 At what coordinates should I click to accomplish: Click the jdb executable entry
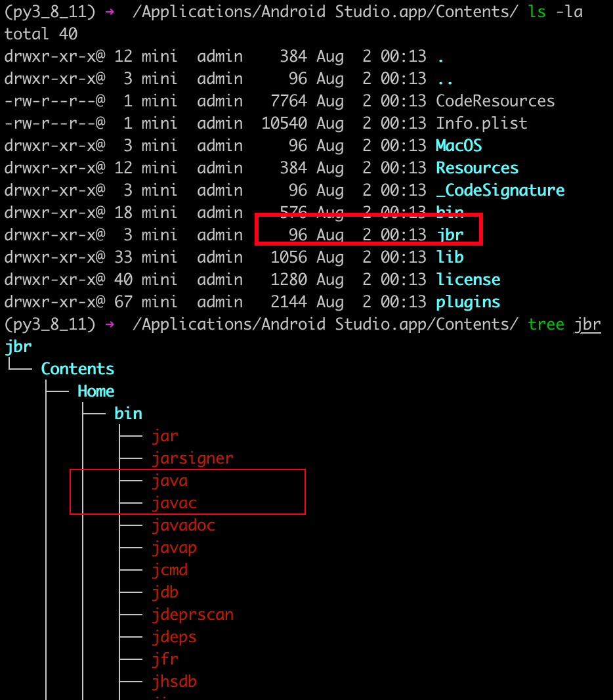coord(165,592)
